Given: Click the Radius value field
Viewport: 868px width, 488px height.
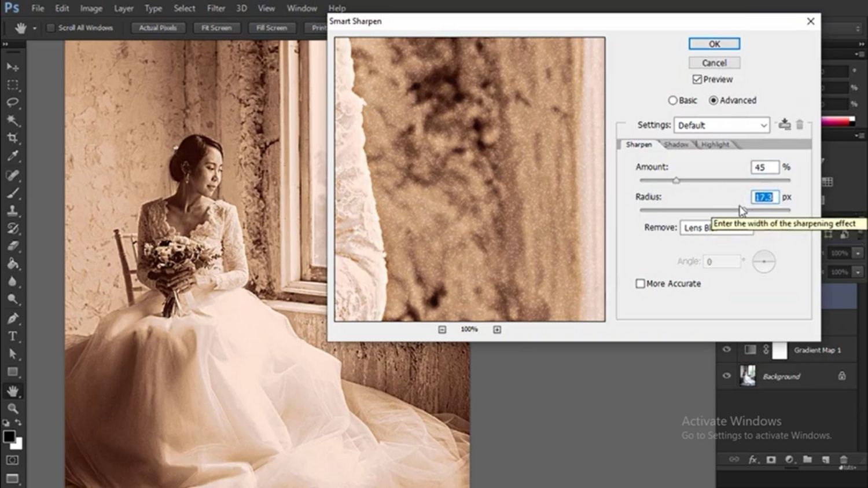Looking at the screenshot, I should pos(765,197).
